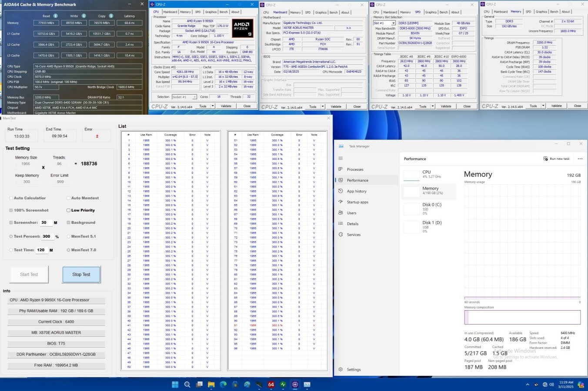Switch to AIDA64 via the red 64 taskbar icon
The width and height of the screenshot is (588, 391).
[x=271, y=384]
